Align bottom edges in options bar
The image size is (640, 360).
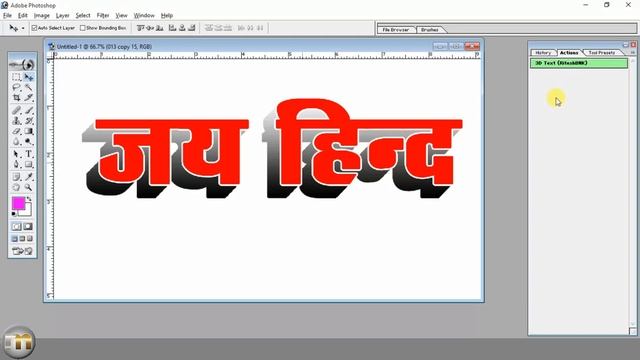(x=160, y=28)
